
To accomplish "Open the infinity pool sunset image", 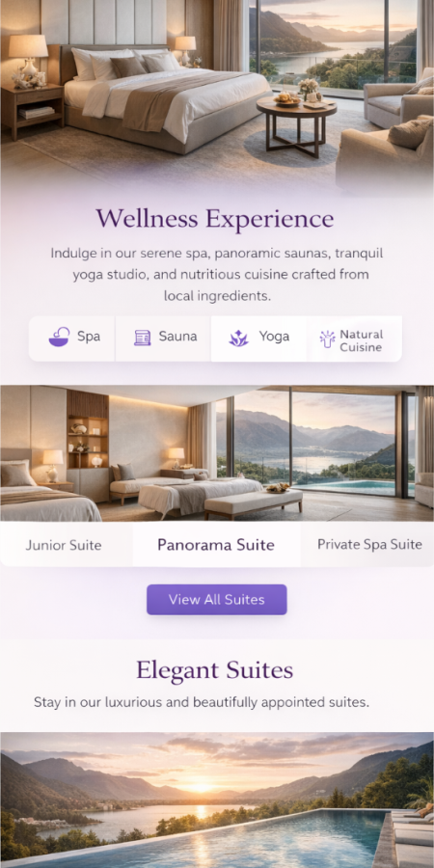I will tap(217, 800).
